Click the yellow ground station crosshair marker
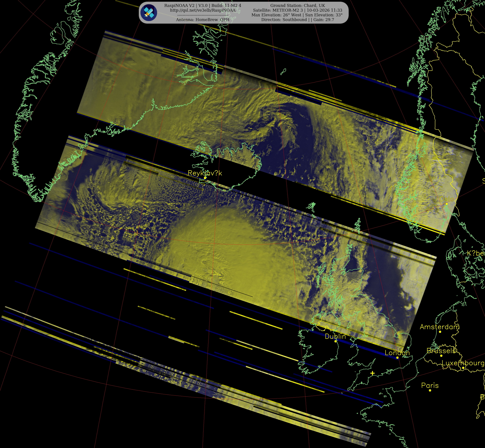The width and height of the screenshot is (485, 448). (373, 373)
